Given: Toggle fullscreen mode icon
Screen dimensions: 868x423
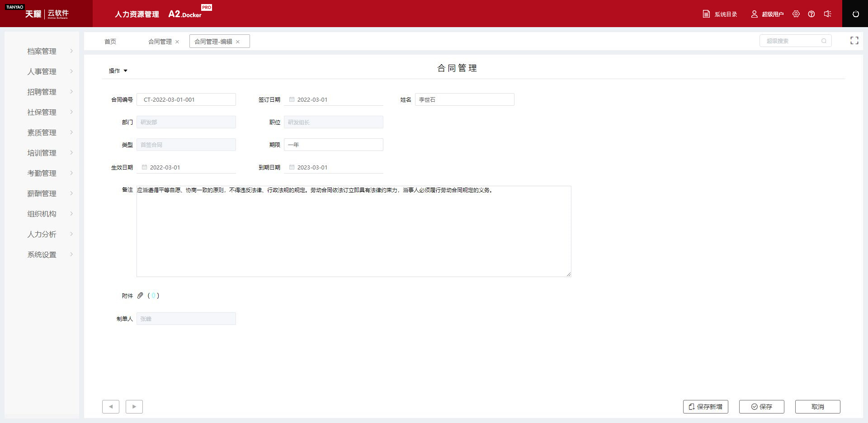Looking at the screenshot, I should pyautogui.click(x=854, y=41).
